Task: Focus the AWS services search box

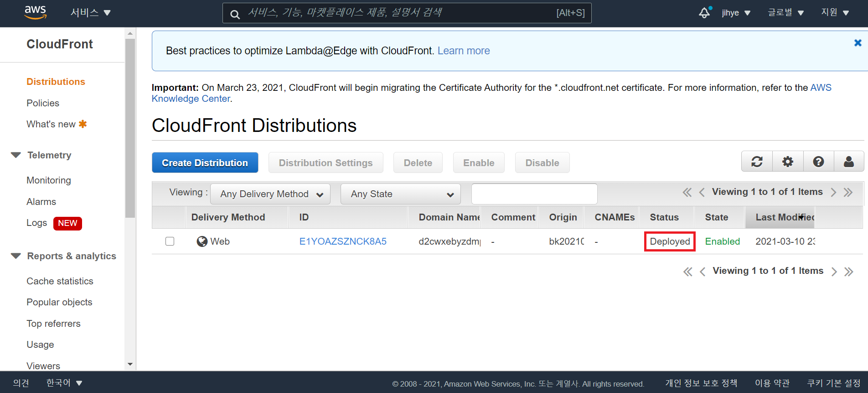Action: (x=407, y=13)
